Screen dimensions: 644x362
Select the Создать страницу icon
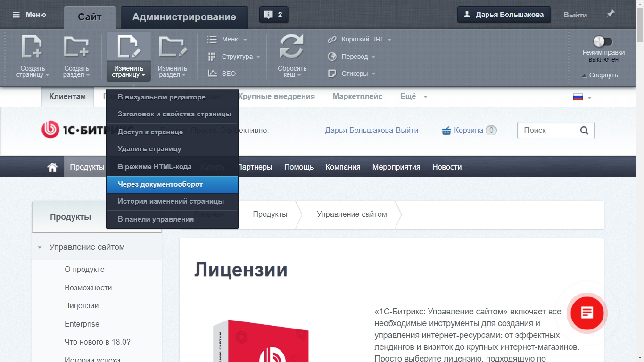(31, 46)
